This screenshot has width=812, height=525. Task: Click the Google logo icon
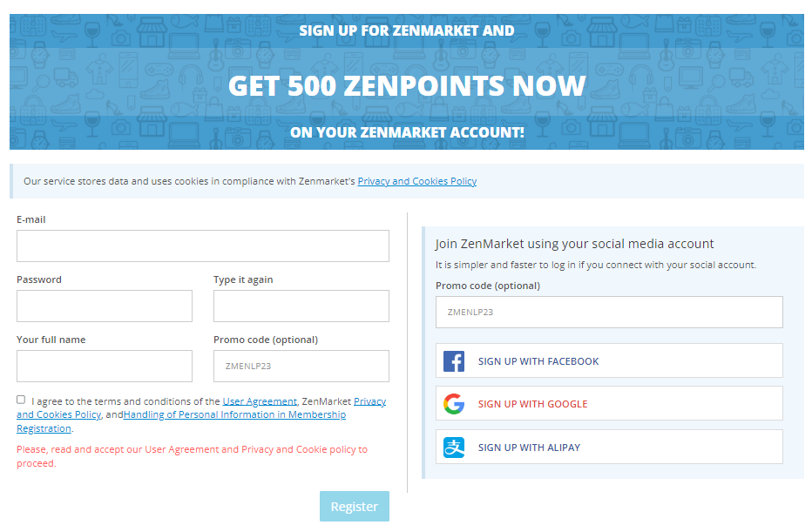click(454, 404)
